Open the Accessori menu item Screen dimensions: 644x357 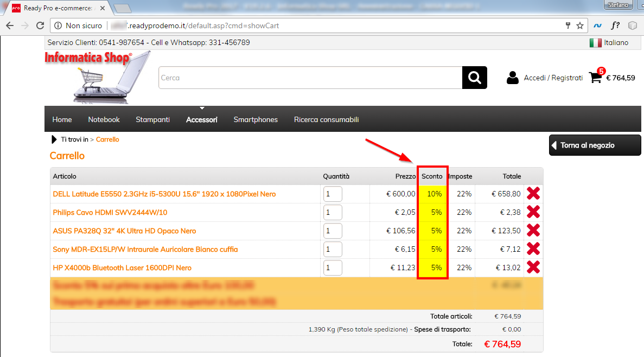tap(202, 119)
